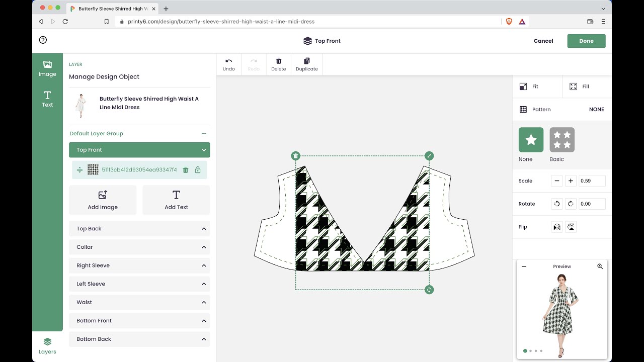
Task: Increase scale with plus button
Action: (x=571, y=181)
